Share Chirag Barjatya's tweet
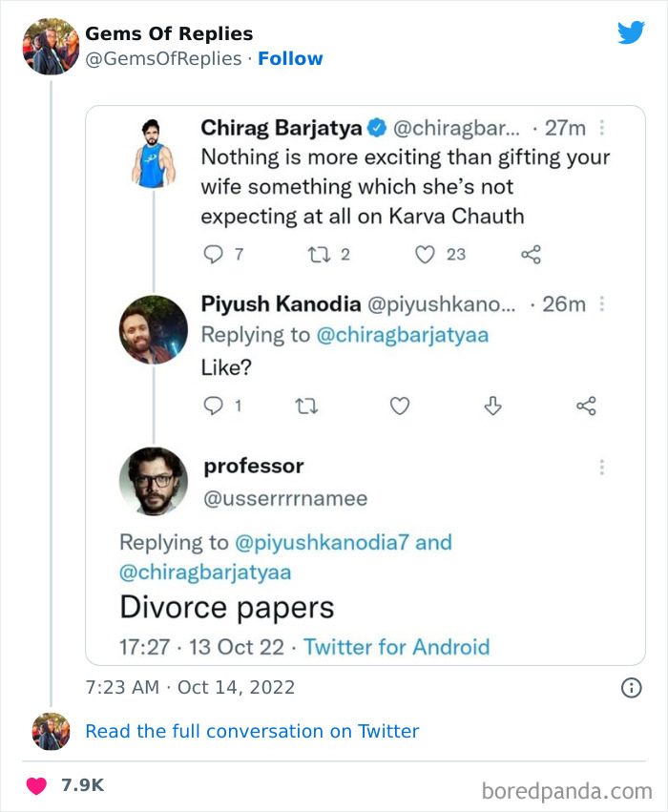Viewport: 668px width, 812px height. [x=532, y=255]
